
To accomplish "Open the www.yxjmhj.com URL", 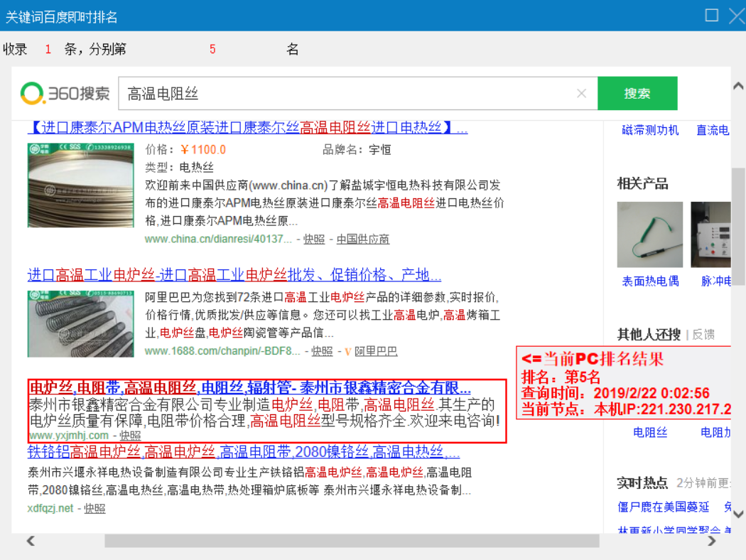I will [x=68, y=436].
